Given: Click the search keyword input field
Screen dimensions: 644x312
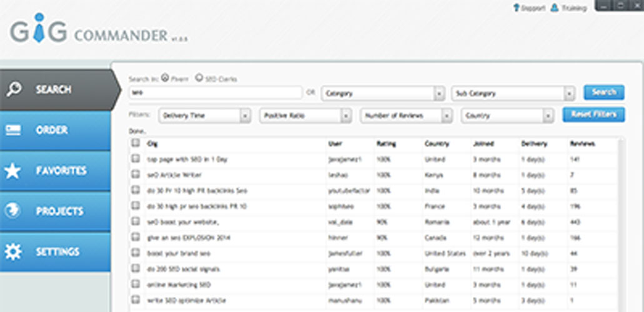Looking at the screenshot, I should pyautogui.click(x=215, y=93).
